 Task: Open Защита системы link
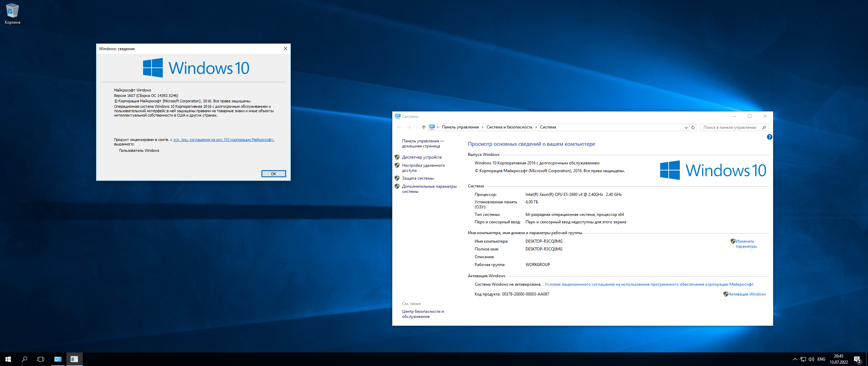[x=418, y=178]
